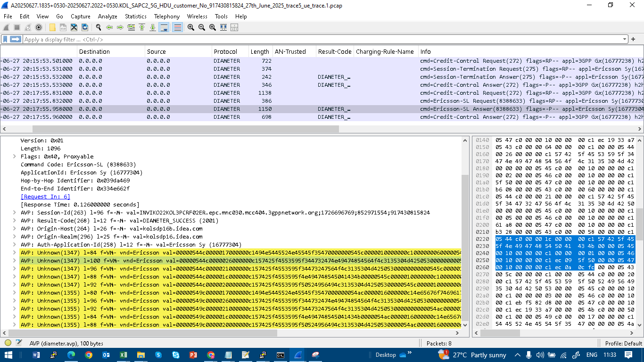Click the Result-Code column header
644x362 pixels.
334,52
